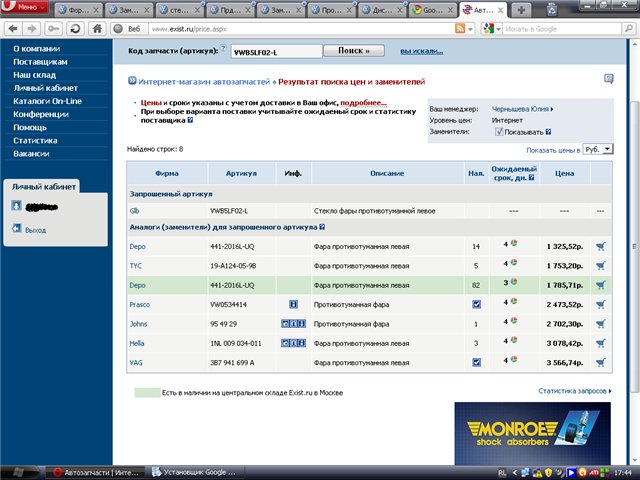Open the Поставщикам menu item
Image resolution: width=640 pixels, height=480 pixels.
pyautogui.click(x=40, y=62)
